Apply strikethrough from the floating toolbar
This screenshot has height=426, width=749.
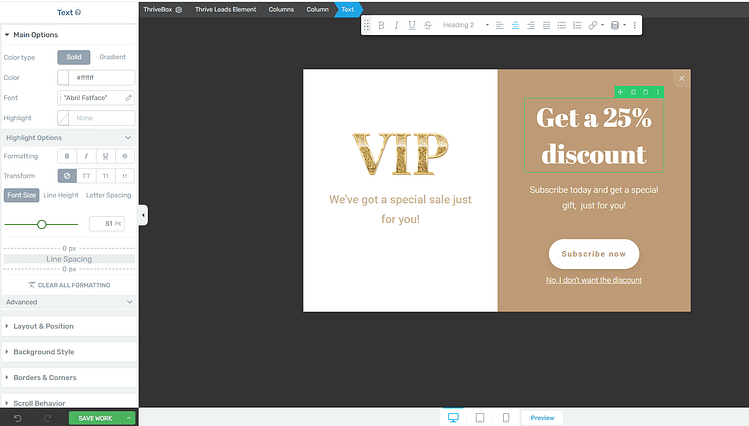428,25
